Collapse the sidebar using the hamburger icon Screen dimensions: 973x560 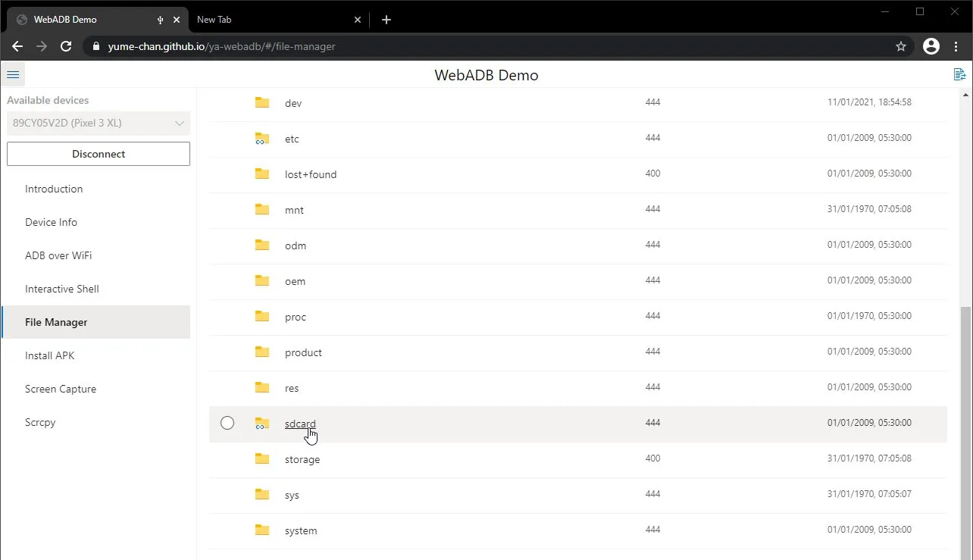tap(13, 74)
